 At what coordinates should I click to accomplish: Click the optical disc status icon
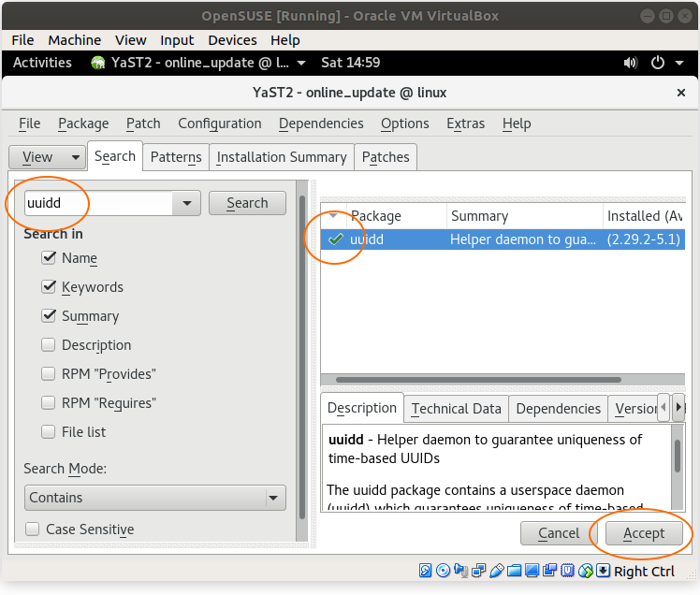(x=443, y=571)
